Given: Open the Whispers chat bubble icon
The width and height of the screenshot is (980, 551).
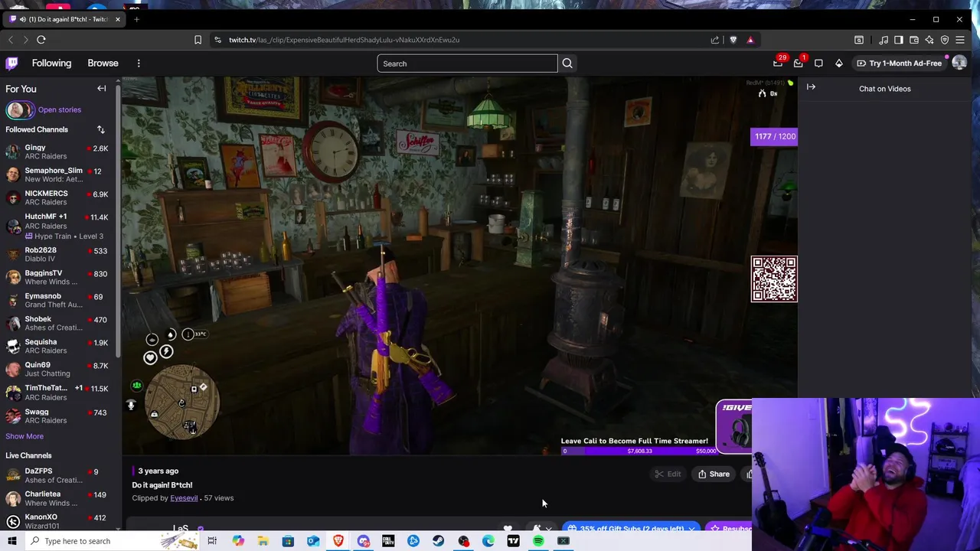Looking at the screenshot, I should [818, 64].
